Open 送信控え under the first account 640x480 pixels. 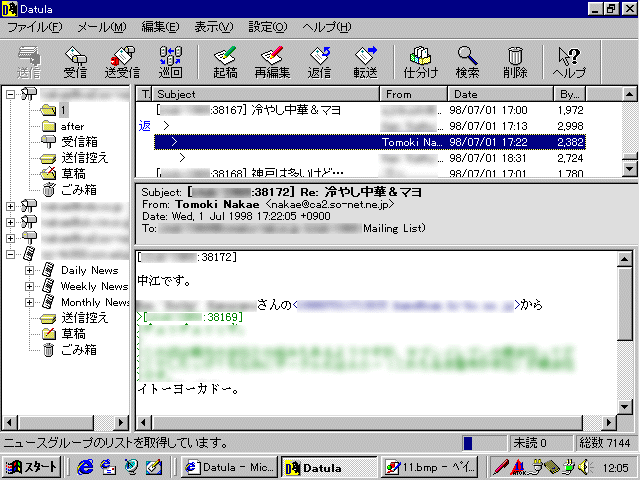tap(84, 158)
